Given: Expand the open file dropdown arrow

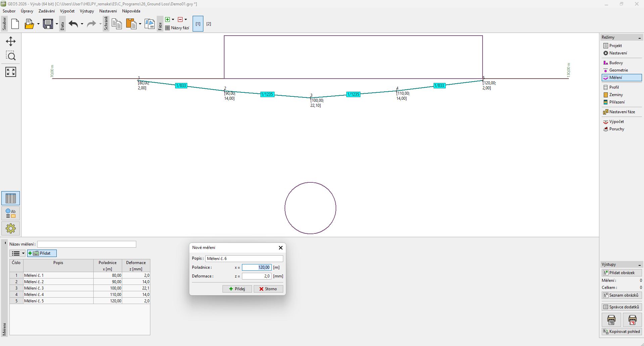Looking at the screenshot, I should click(x=38, y=24).
